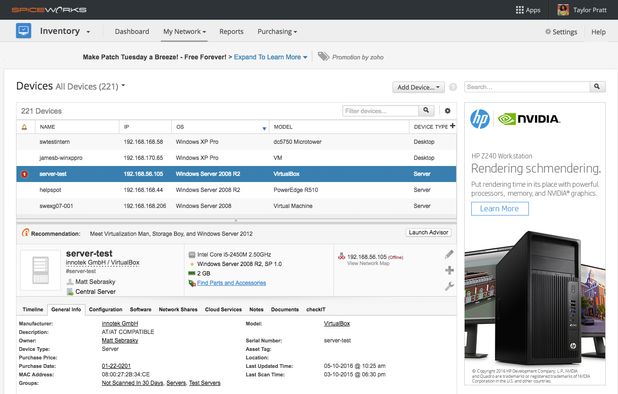The image size is (618, 394).
Task: Open the Dashboard menu item
Action: pyautogui.click(x=132, y=32)
